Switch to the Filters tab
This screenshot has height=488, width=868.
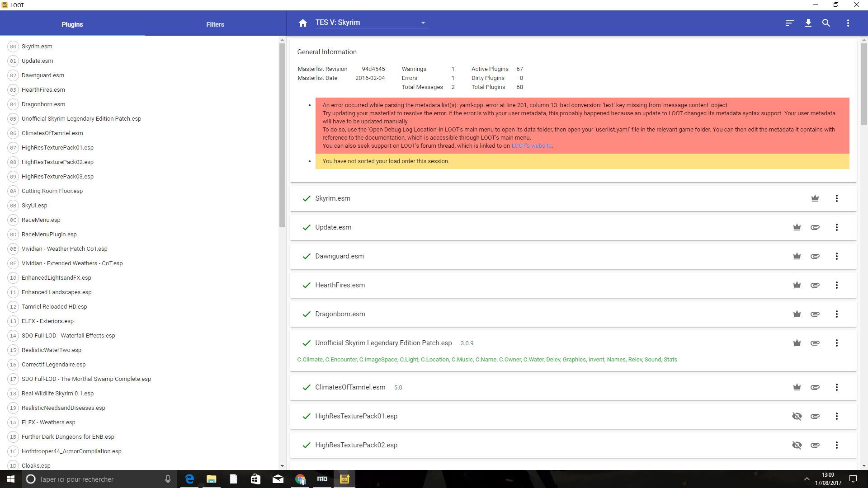click(215, 24)
